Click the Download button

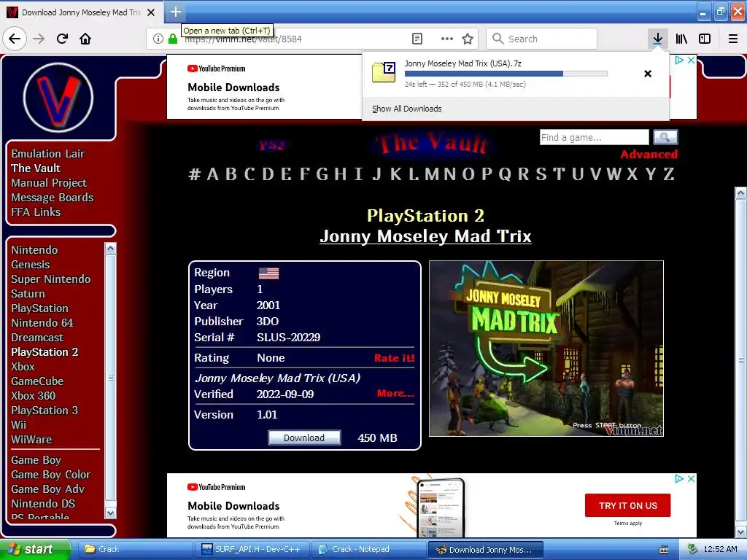coord(304,437)
